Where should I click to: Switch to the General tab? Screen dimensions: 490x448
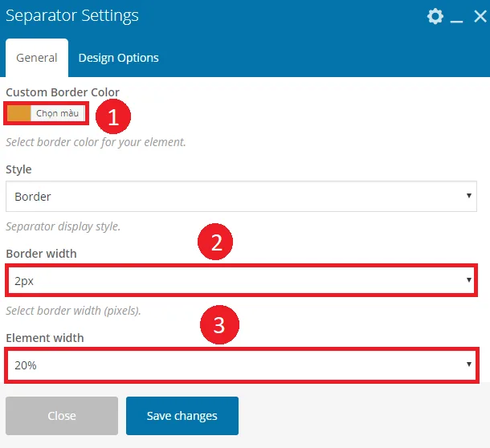click(x=37, y=58)
